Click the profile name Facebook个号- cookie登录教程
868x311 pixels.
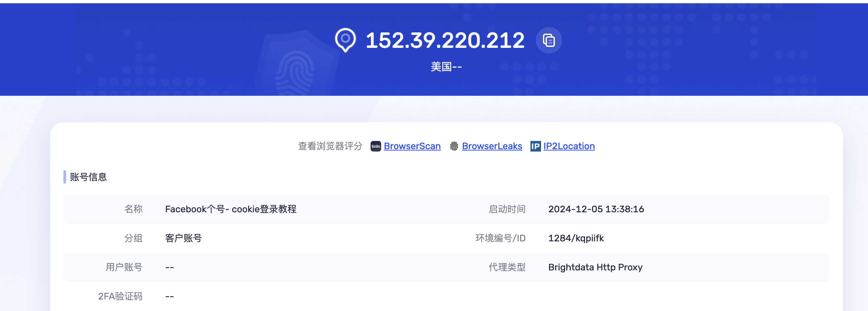(x=231, y=209)
